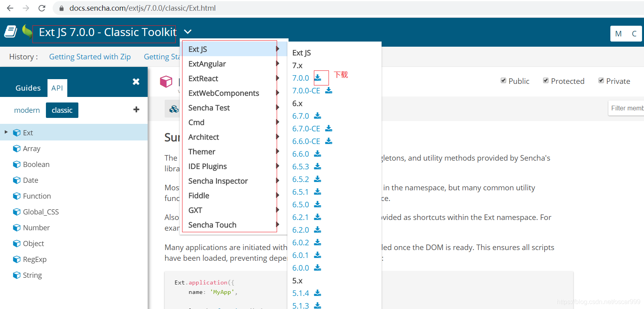The width and height of the screenshot is (644, 309).
Task: Download Ext JS 7.0.0 docs
Action: point(318,78)
